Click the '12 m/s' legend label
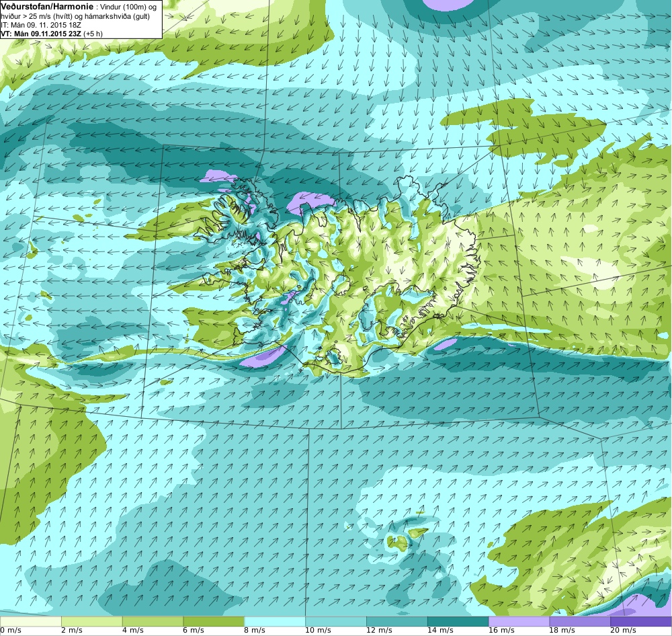The height and width of the screenshot is (636, 672). (379, 631)
